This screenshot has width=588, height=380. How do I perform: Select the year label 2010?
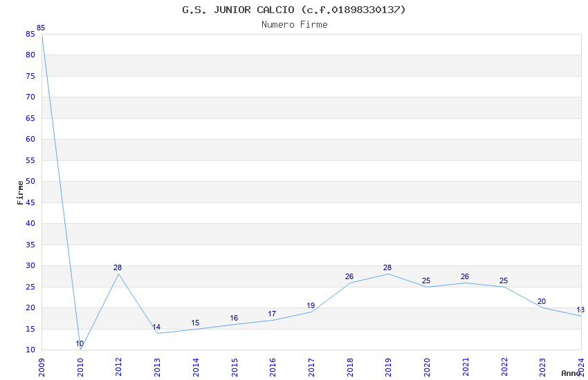pyautogui.click(x=80, y=367)
